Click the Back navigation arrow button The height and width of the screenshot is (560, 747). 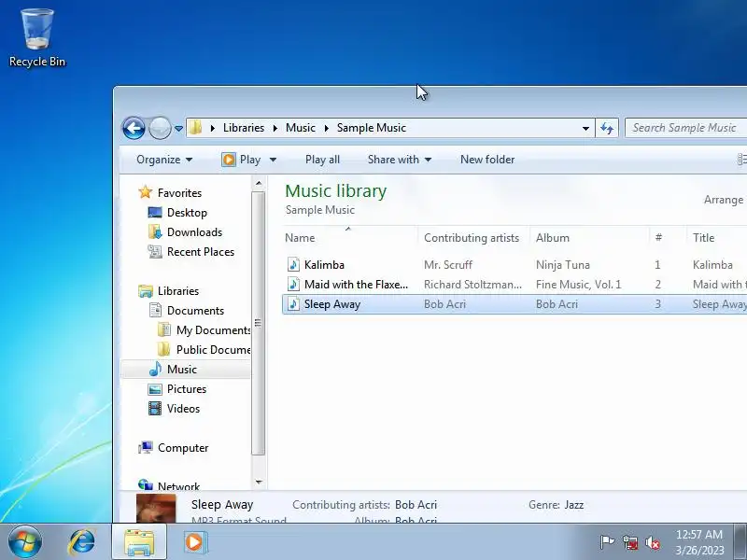point(134,128)
